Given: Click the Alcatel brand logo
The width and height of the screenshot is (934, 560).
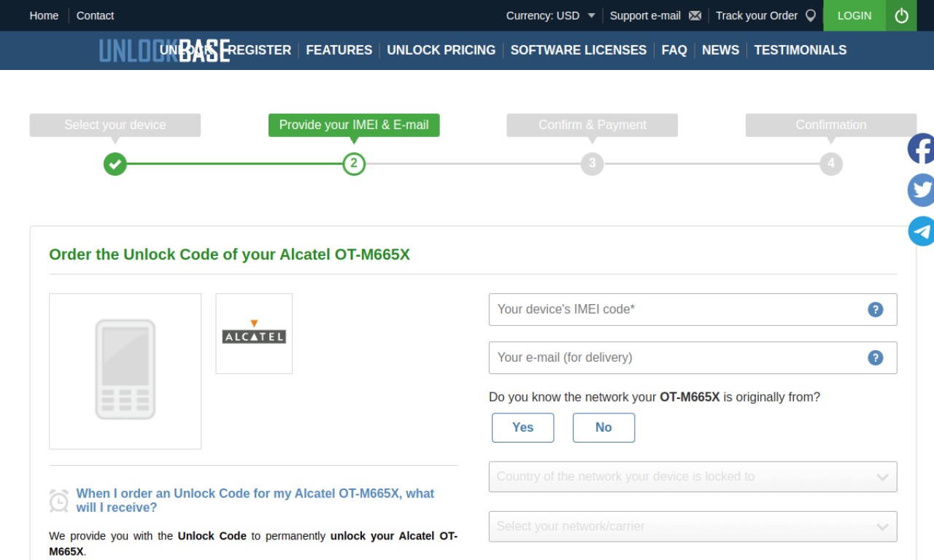Looking at the screenshot, I should coord(254,333).
